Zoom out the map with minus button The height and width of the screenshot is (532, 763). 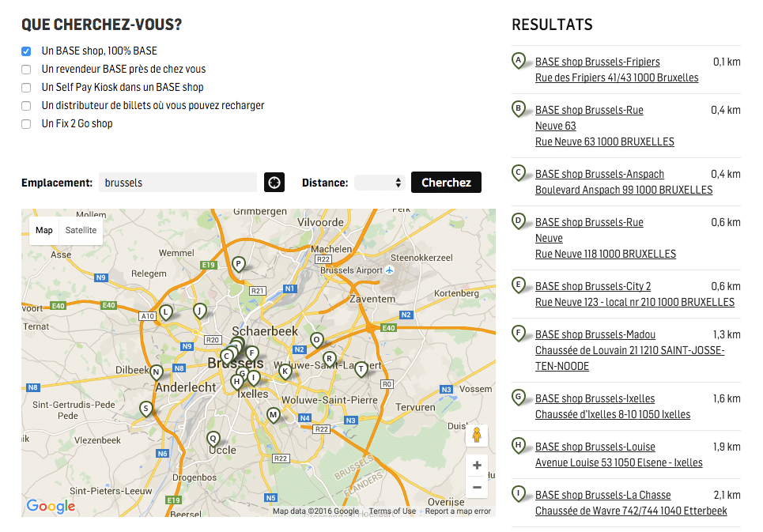477,487
